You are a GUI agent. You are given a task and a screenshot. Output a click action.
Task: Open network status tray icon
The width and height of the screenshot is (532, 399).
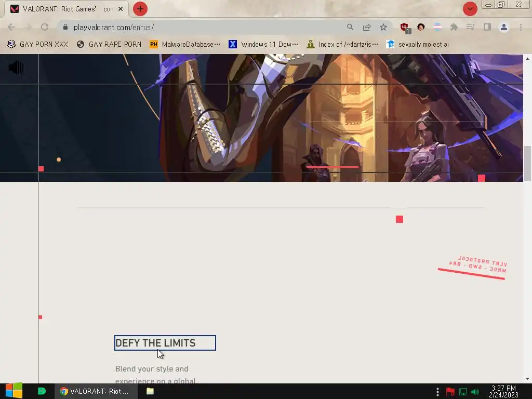pyautogui.click(x=463, y=392)
